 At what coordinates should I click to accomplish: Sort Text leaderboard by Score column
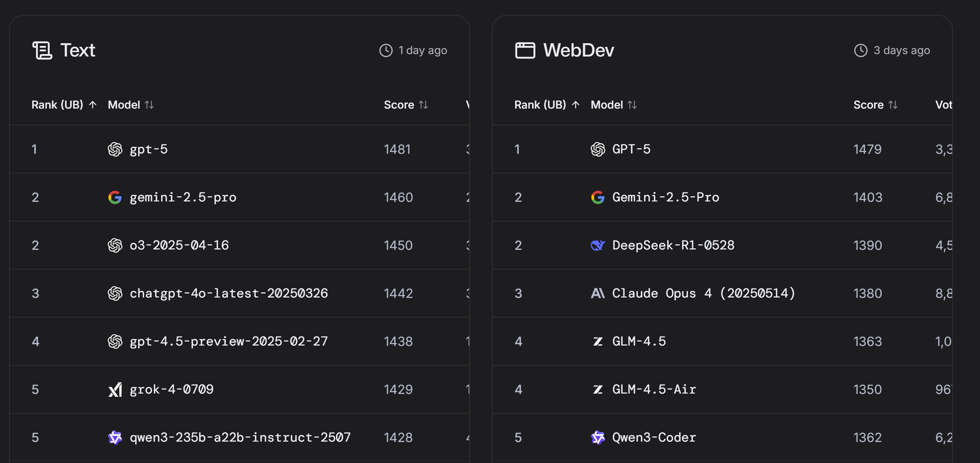405,105
